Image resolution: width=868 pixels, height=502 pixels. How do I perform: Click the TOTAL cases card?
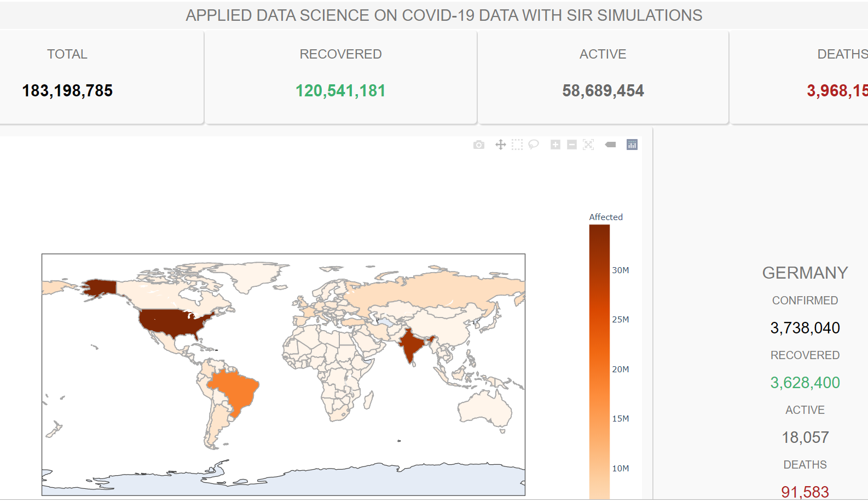coord(101,77)
